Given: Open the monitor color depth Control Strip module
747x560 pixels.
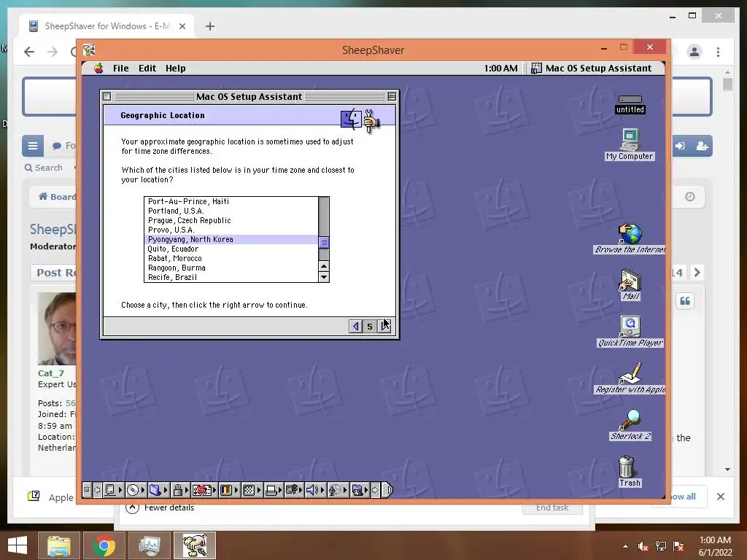Looking at the screenshot, I should point(230,490).
